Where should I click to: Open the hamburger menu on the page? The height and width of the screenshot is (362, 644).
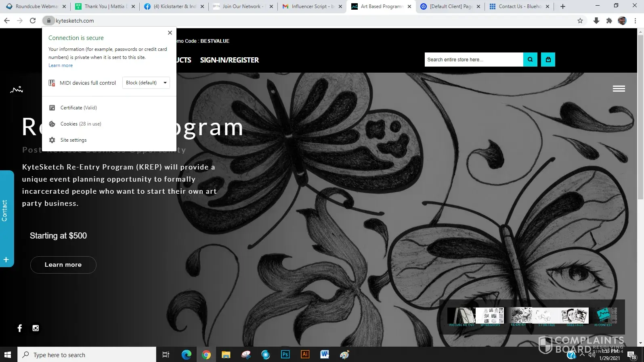619,89
